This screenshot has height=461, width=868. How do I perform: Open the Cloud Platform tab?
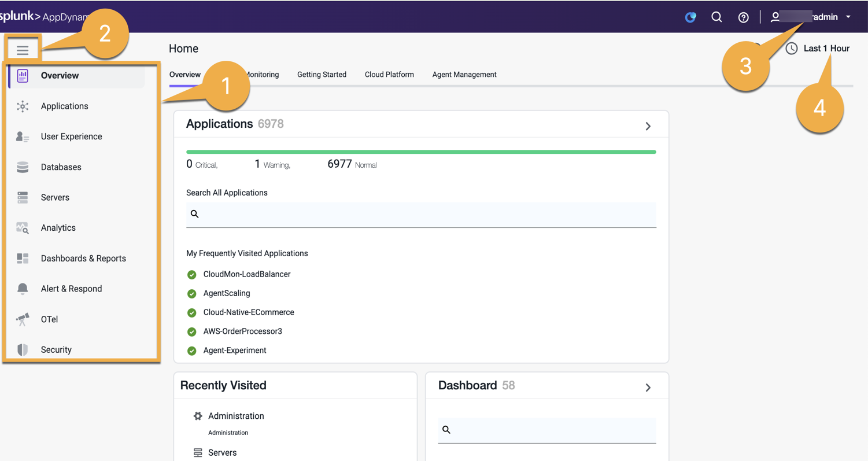pos(389,75)
